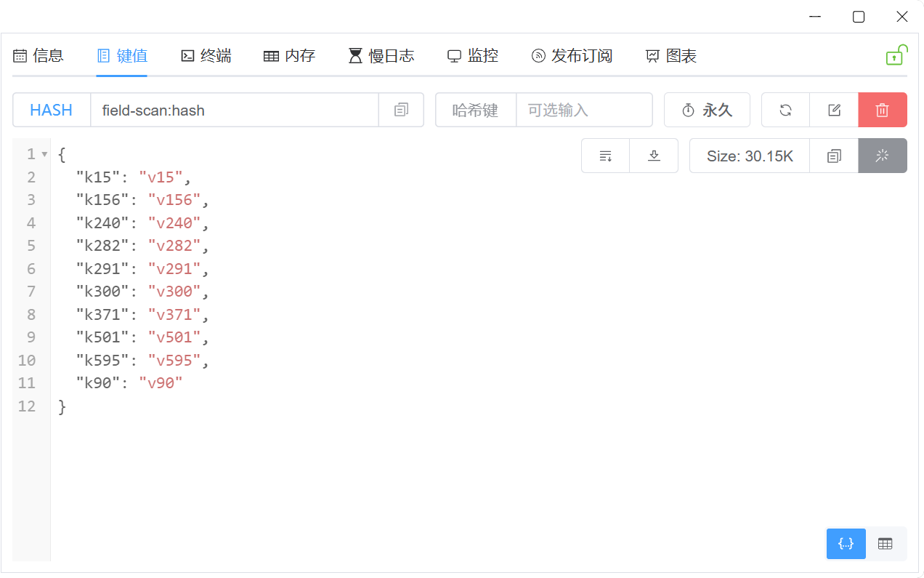
Task: Close the window
Action: click(x=902, y=17)
